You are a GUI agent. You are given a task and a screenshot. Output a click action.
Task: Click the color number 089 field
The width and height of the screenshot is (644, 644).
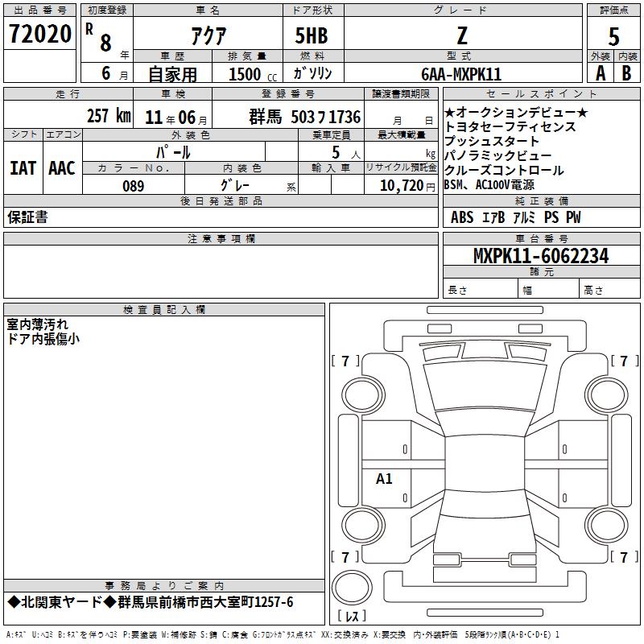[x=134, y=186]
